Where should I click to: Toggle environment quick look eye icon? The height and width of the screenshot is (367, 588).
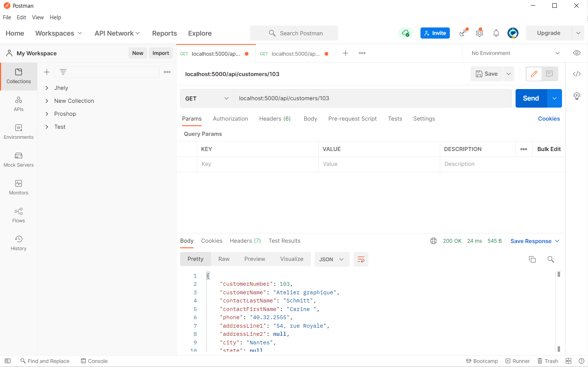pos(577,53)
